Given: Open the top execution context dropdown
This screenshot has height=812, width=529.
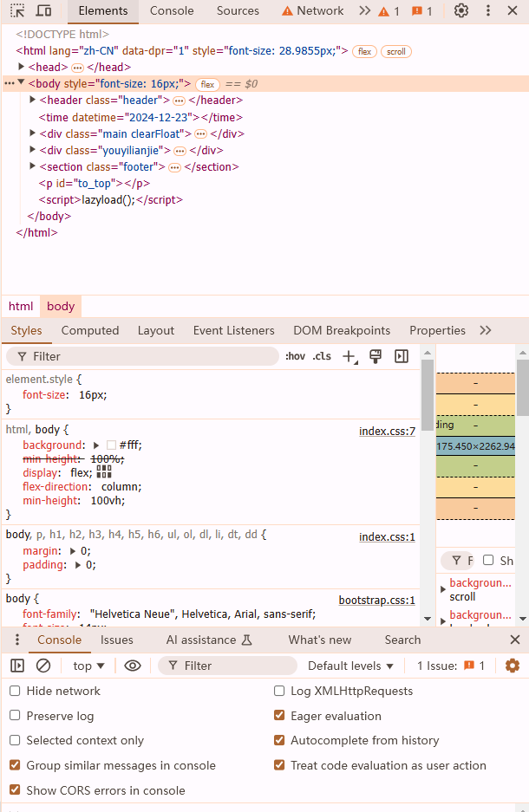Looking at the screenshot, I should coord(88,666).
